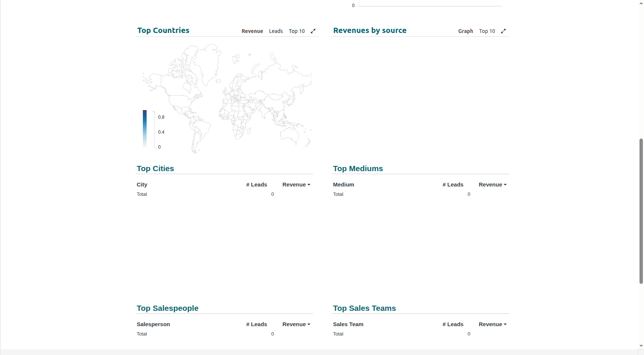Screen dimensions: 644x355
Task: Expand the Top Countries chart fullscreen
Action: 313,31
